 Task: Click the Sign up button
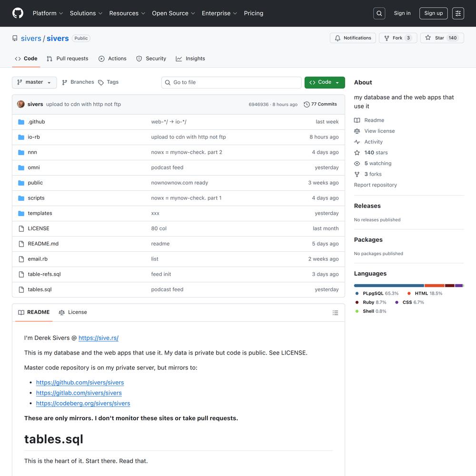(x=433, y=13)
